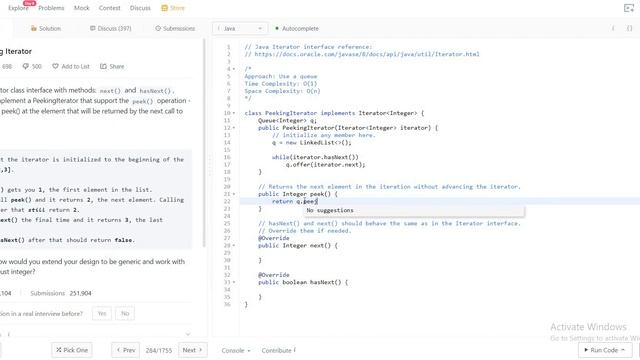This screenshot has width=640, height=360.
Task: Click the 'Approach: Use a queue' comment
Action: [281, 76]
